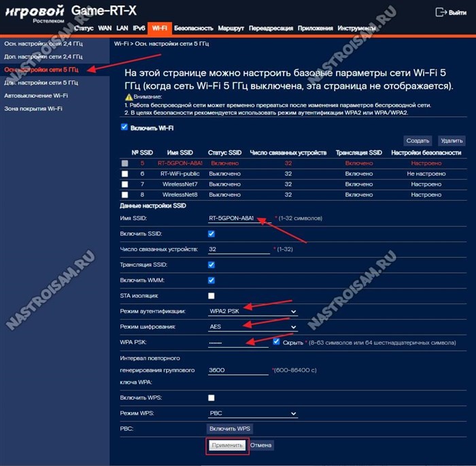Expand the Режим WPS PBC dropdown
Image resolution: width=476 pixels, height=466 pixels.
252,414
